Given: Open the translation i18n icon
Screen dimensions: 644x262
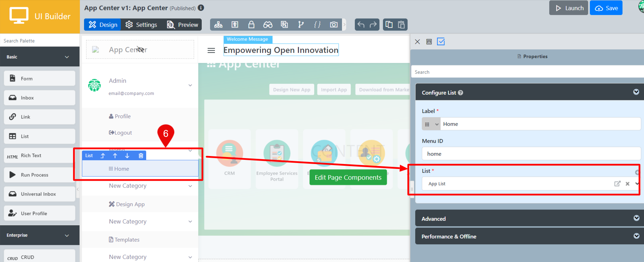Looking at the screenshot, I should point(284,25).
